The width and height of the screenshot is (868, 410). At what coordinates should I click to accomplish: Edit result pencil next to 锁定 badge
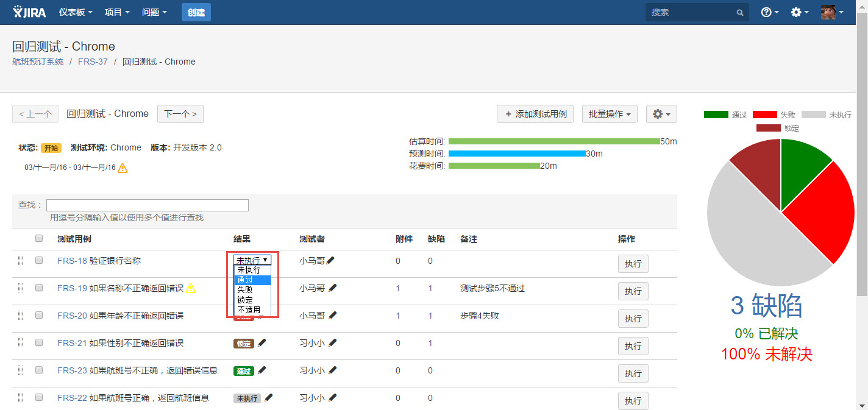click(262, 342)
